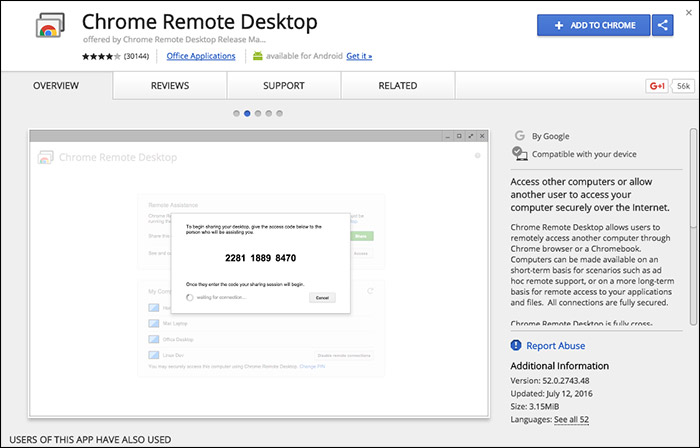This screenshot has height=448, width=700.
Task: Click the Report Abuse icon
Action: tap(517, 346)
